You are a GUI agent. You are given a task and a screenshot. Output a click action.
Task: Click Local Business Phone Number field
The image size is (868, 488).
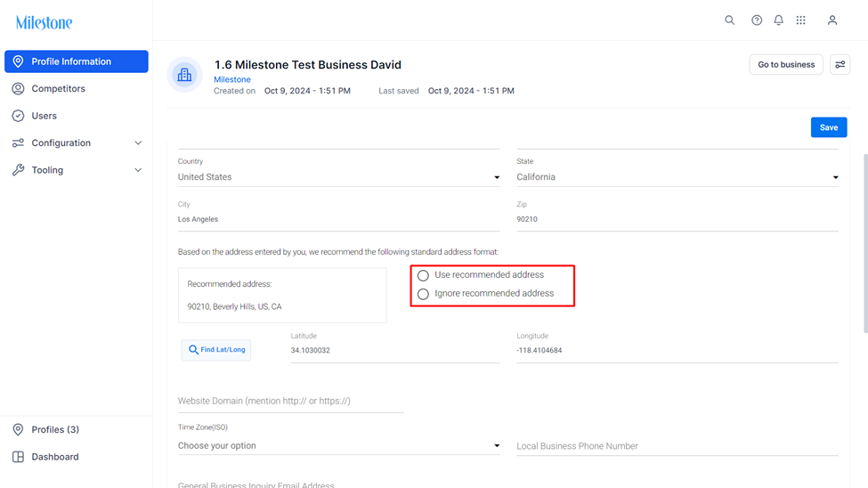pyautogui.click(x=677, y=446)
